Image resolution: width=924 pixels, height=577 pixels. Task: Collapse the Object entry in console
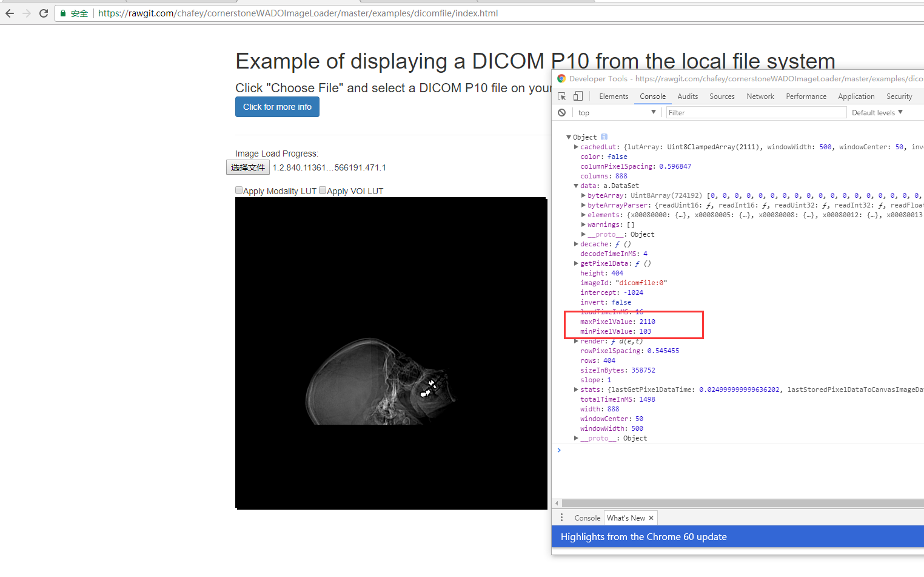coord(569,137)
